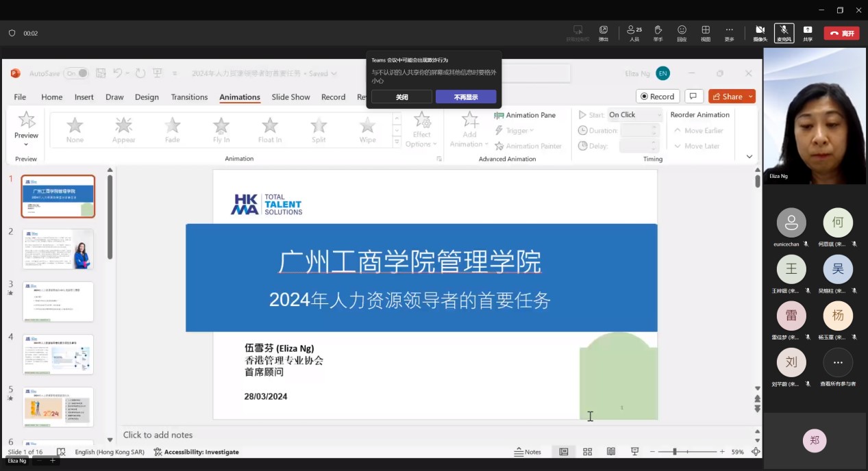Toggle the AutoSave switch
Viewport: 868px width, 471px height.
click(76, 73)
